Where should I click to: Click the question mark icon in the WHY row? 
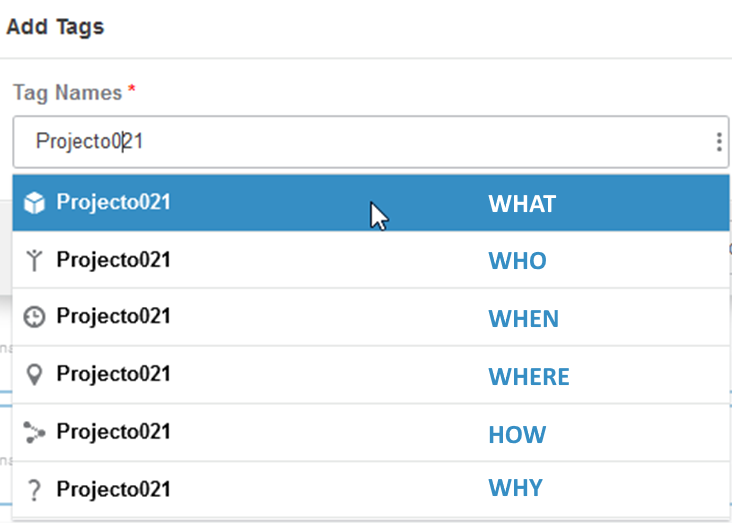pyautogui.click(x=35, y=490)
